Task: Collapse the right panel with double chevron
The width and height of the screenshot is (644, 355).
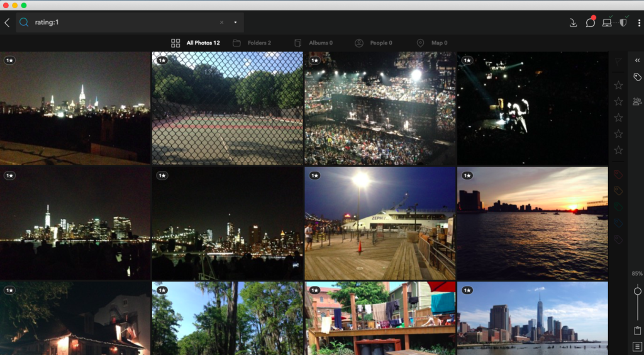Action: (637, 60)
